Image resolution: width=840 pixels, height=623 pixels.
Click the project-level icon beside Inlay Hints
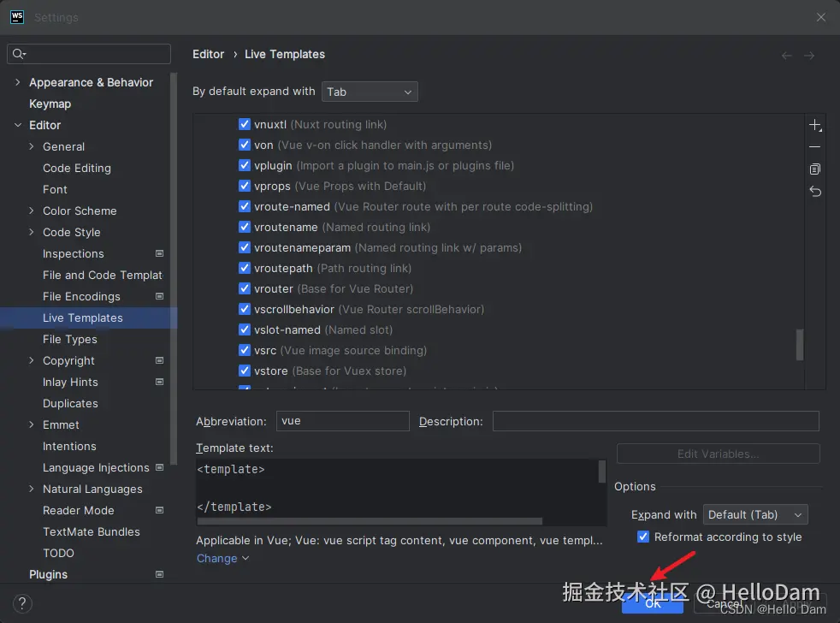pyautogui.click(x=159, y=383)
